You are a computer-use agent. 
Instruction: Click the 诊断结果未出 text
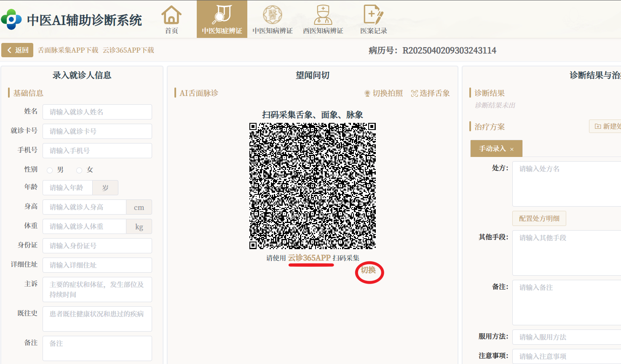[495, 105]
